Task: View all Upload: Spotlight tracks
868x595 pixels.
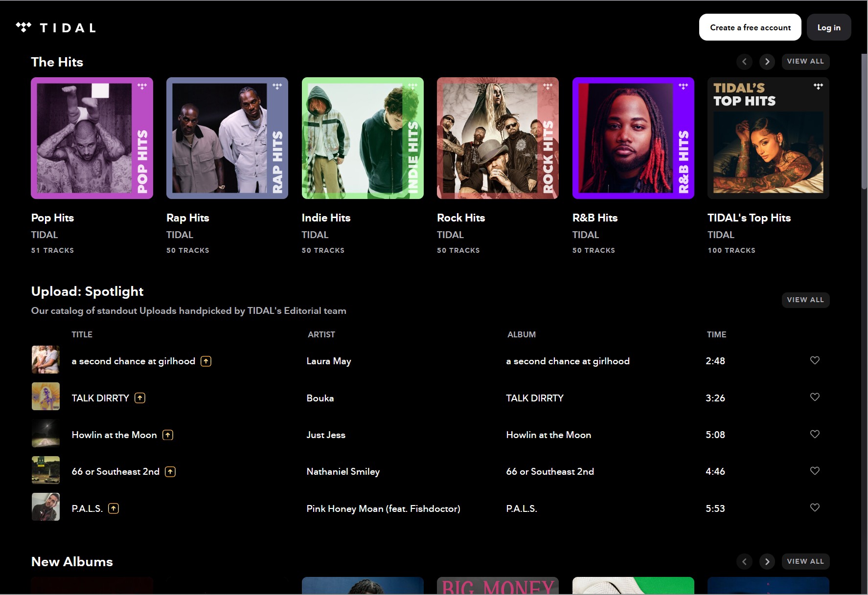Action: click(x=805, y=300)
